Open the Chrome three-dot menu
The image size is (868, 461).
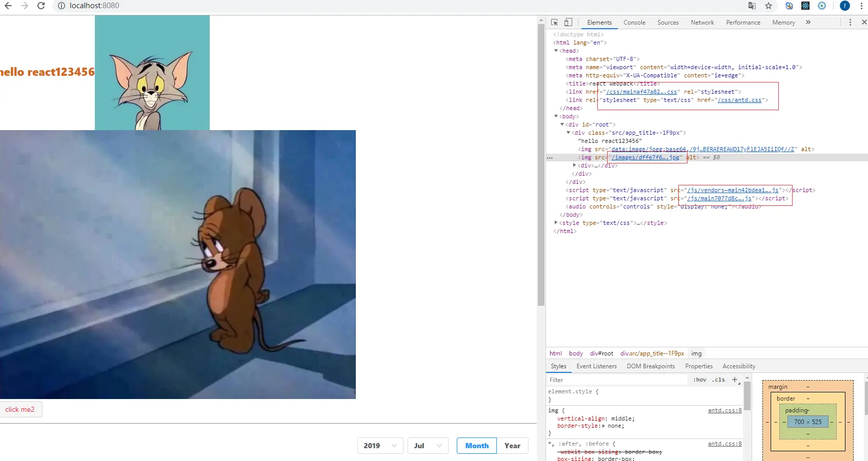point(861,6)
